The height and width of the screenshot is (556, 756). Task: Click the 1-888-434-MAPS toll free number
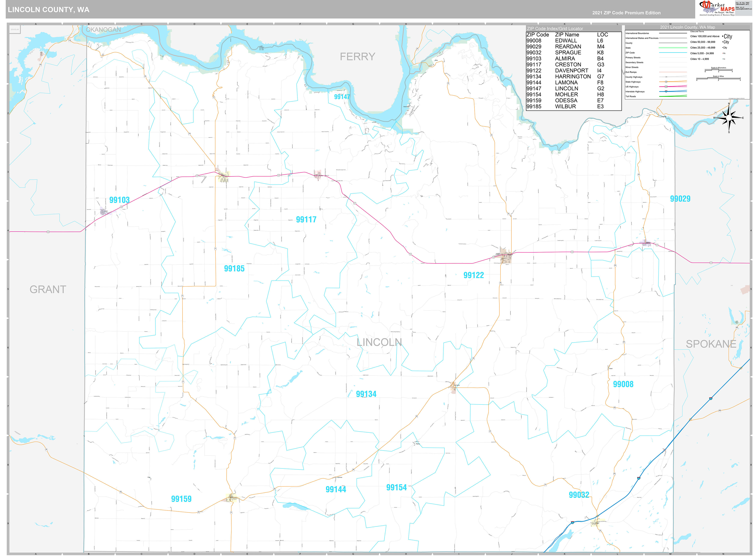pyautogui.click(x=743, y=4)
